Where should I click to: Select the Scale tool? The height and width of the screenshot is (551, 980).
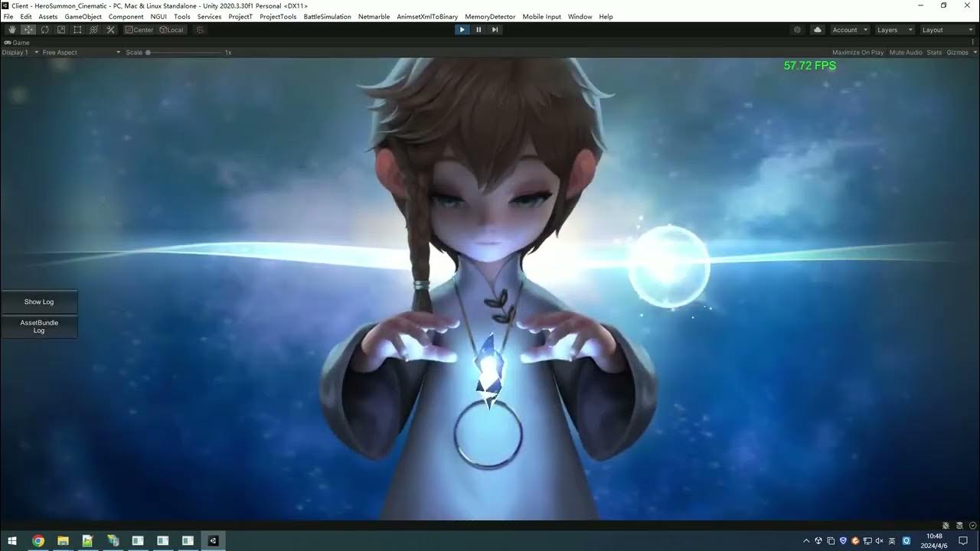coord(61,30)
